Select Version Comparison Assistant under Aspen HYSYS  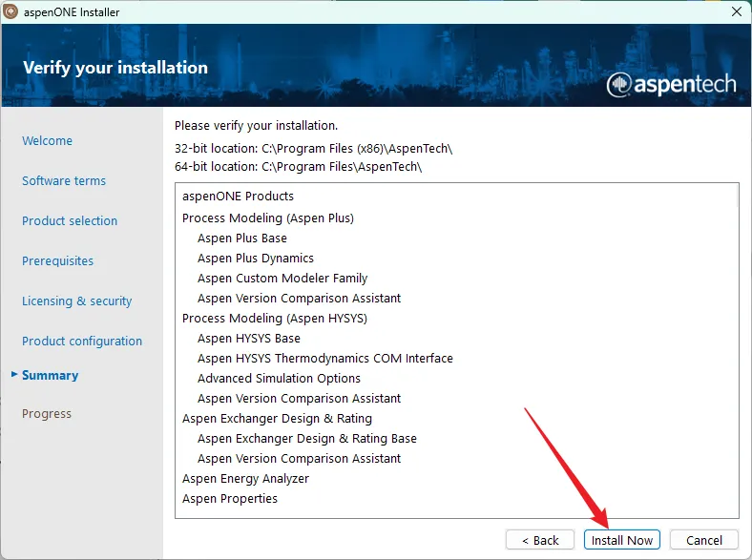(300, 399)
